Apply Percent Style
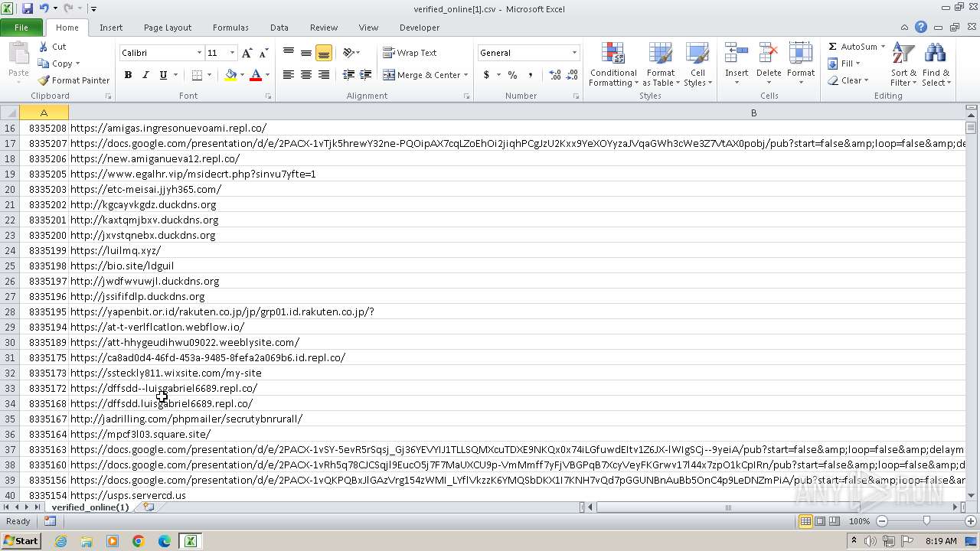The height and width of the screenshot is (551, 980). (x=512, y=75)
